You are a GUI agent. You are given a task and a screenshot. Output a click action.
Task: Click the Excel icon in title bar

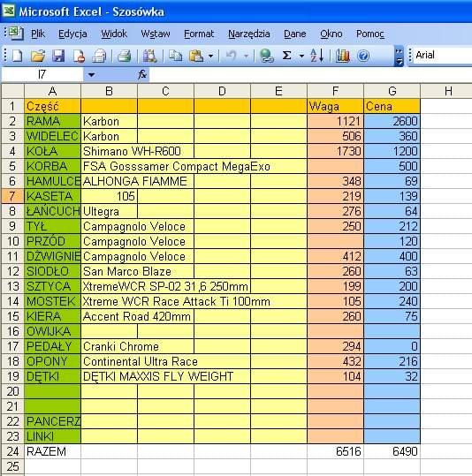[9, 11]
